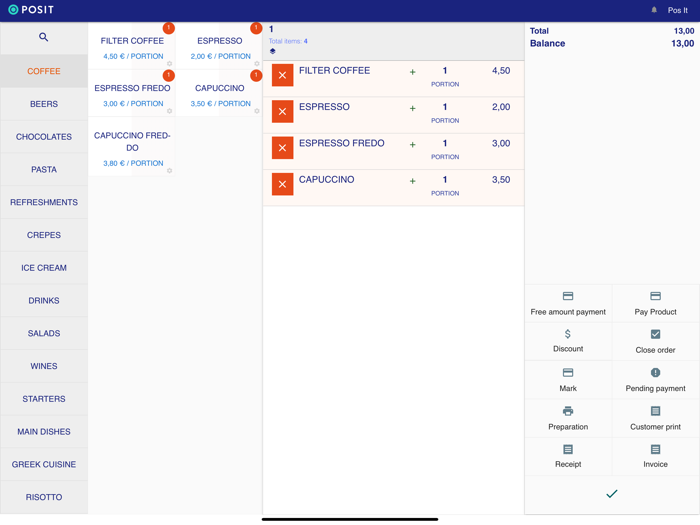Select the STARTERS category
Viewport: 700px width, 525px height.
tap(44, 399)
